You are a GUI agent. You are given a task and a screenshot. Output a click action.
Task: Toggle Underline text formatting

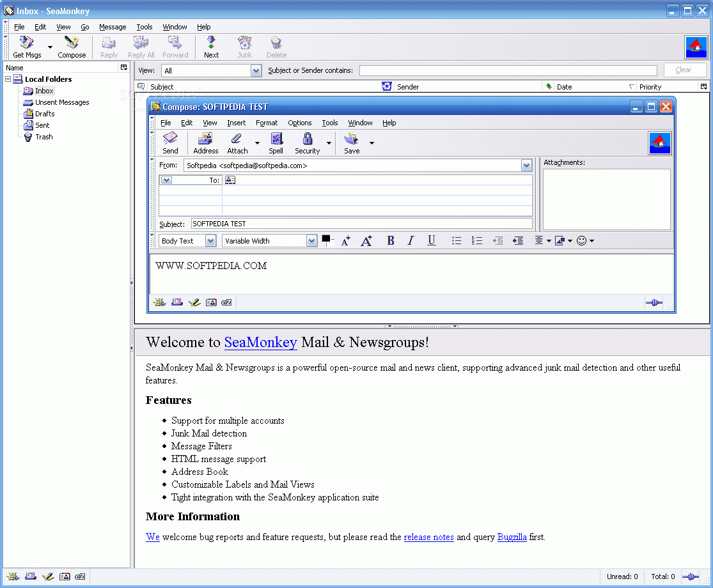tap(432, 241)
